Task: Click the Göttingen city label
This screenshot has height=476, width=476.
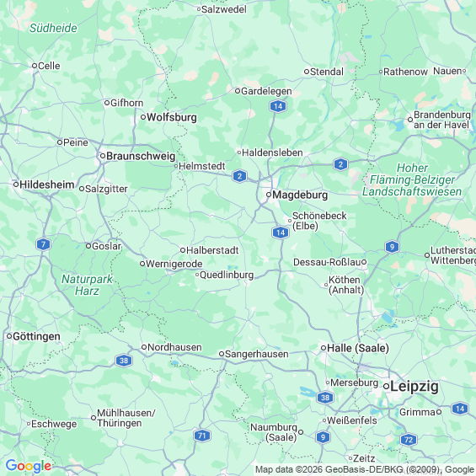Action: [x=36, y=336]
